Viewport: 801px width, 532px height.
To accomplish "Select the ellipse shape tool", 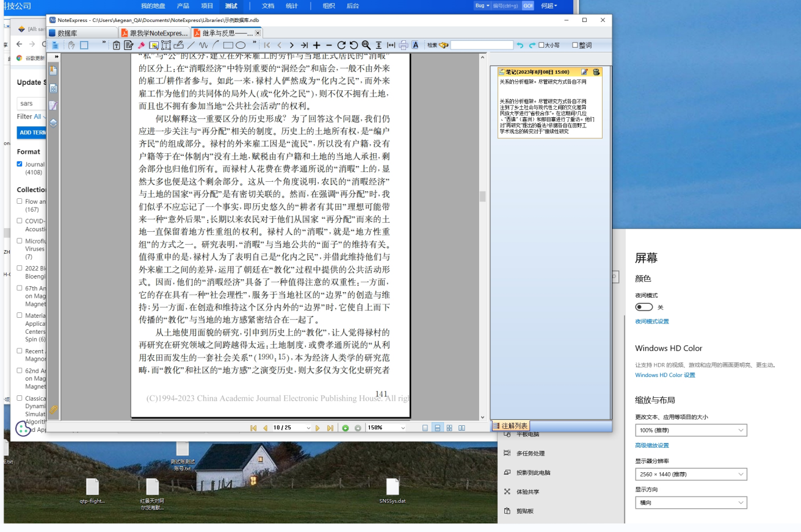I will (x=241, y=45).
